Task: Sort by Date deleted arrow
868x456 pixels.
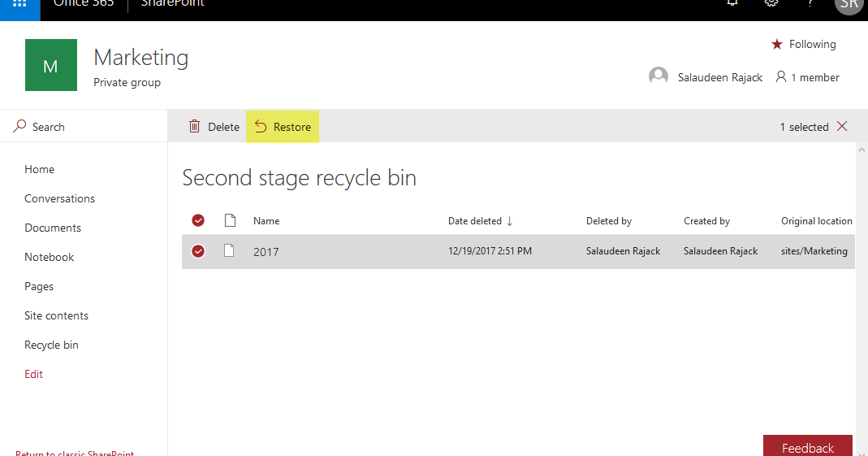Action: [x=510, y=221]
